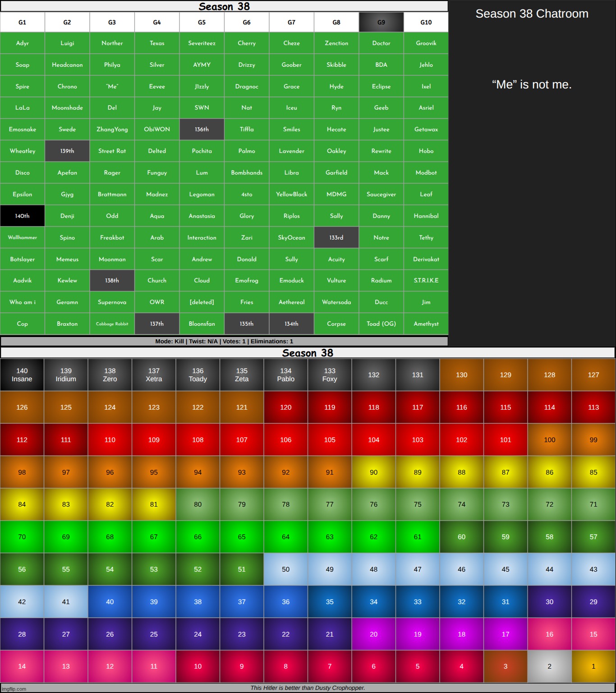Click the [deleted] player cell
Viewport: 616px width, 693px height.
202,302
